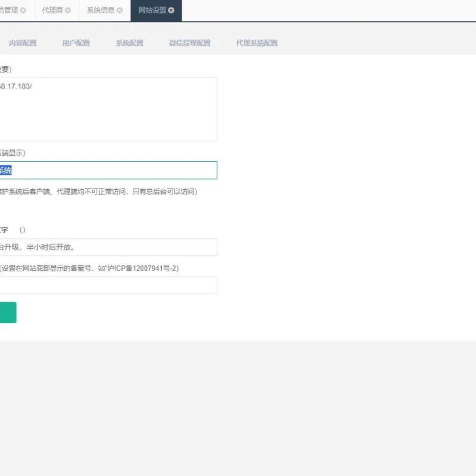The width and height of the screenshot is (476, 476).
Task: Switch to the 代理商 tab
Action: [x=52, y=10]
